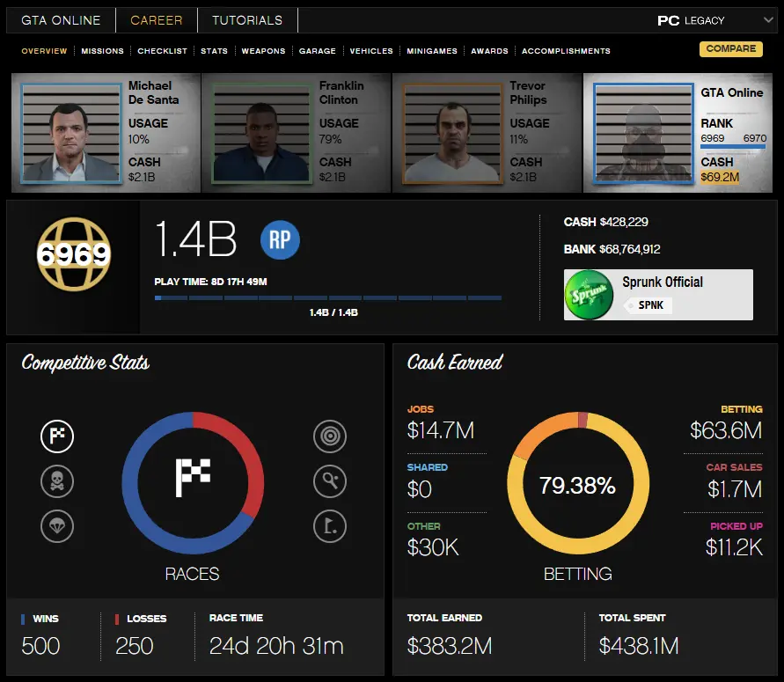Click the RP progress bar
Screen dimensions: 784x682
coord(328,298)
